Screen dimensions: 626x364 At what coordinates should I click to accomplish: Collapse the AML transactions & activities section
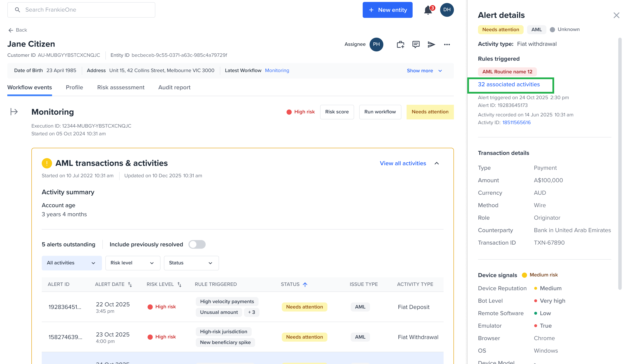(x=437, y=163)
